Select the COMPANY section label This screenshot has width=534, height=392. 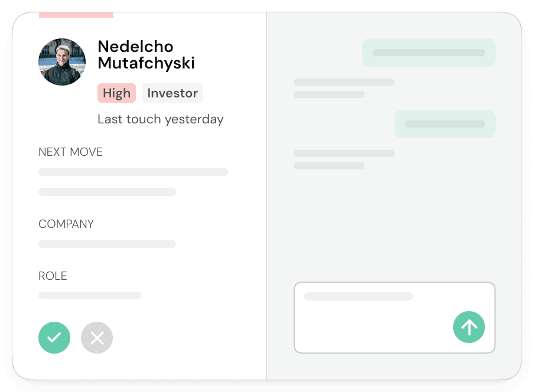point(66,224)
